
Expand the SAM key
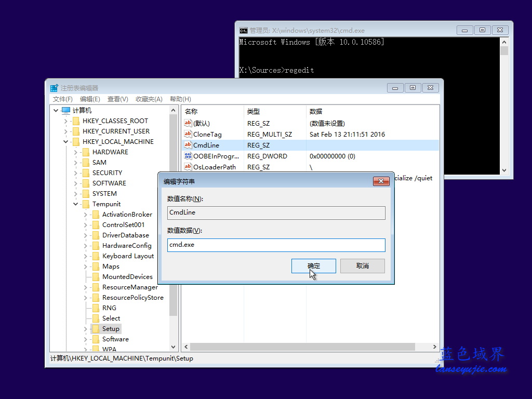tap(76, 163)
